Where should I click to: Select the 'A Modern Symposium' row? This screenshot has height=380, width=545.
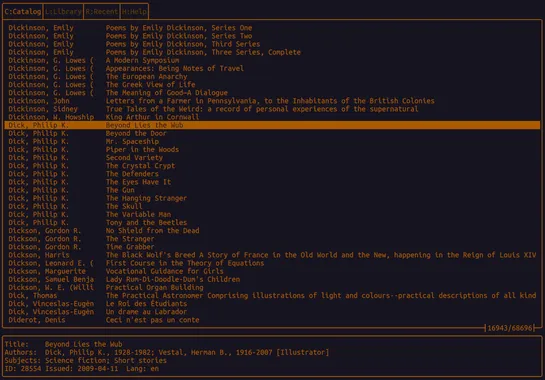tap(272, 60)
